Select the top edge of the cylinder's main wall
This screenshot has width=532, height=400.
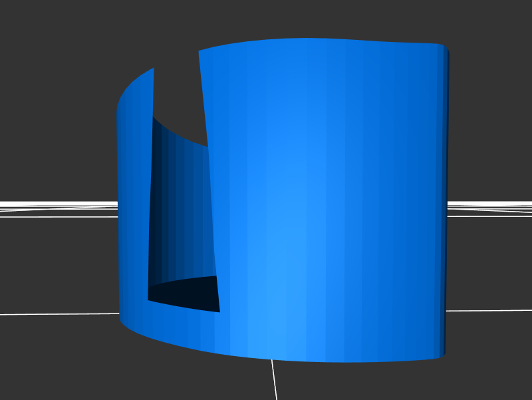(319, 39)
